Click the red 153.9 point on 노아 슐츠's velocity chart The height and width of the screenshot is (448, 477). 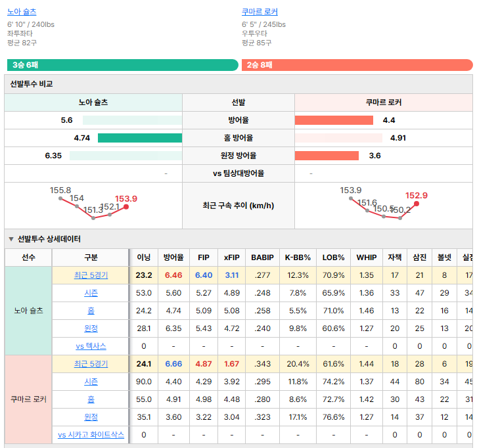126,207
